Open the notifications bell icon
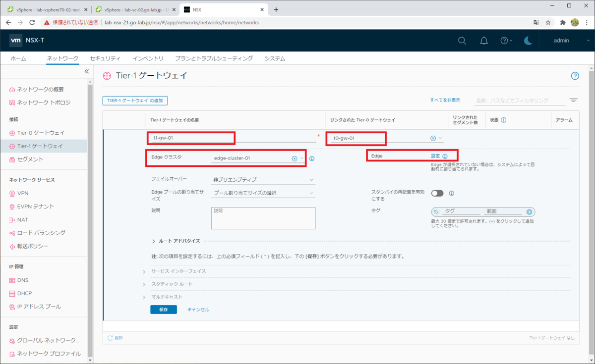 click(484, 41)
